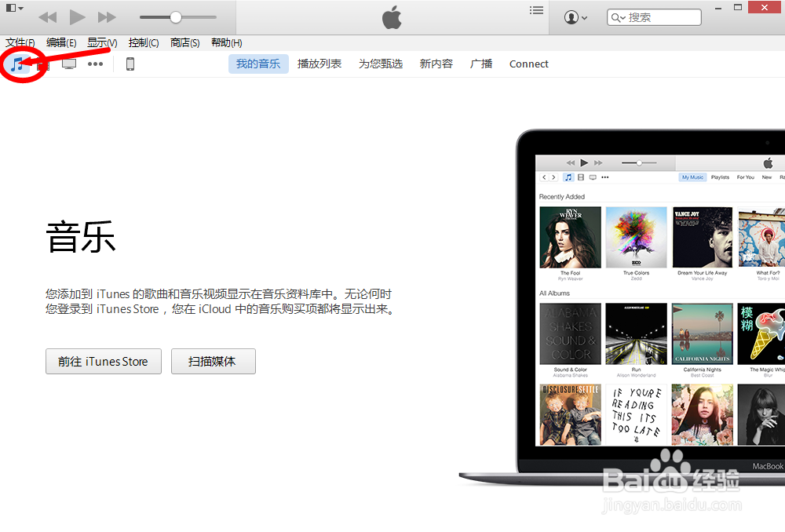Open the search filter dropdown arrow

[x=624, y=16]
